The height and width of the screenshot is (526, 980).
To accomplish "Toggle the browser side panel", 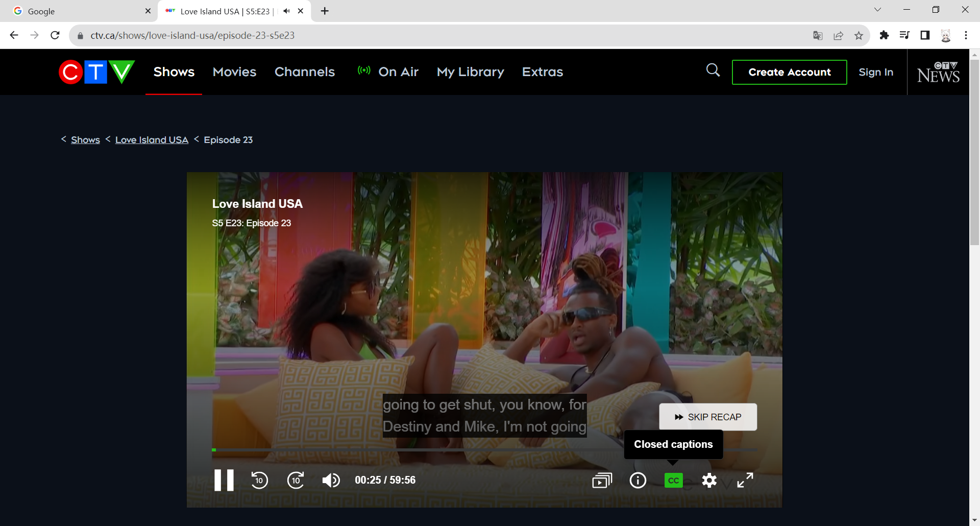I will (925, 35).
